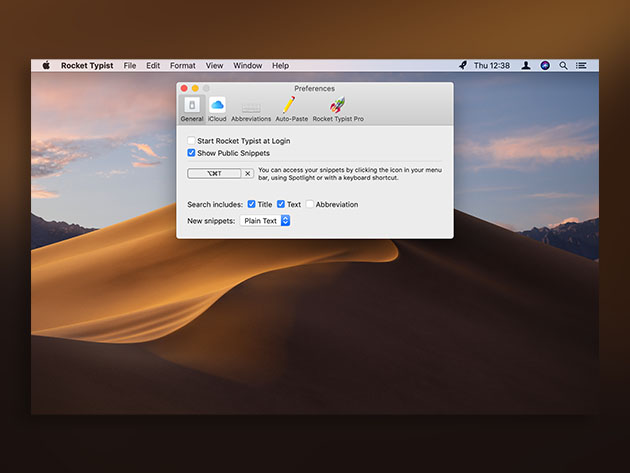
Task: Open Spotlight search magnifier
Action: click(x=563, y=66)
